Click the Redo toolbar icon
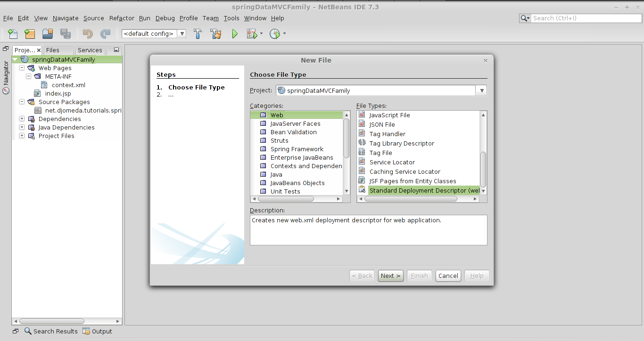 [x=105, y=33]
